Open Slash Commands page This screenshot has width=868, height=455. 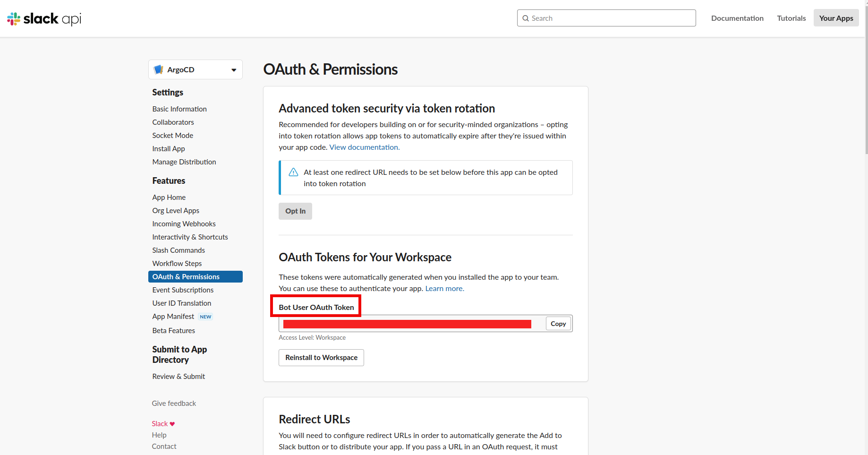[179, 250]
